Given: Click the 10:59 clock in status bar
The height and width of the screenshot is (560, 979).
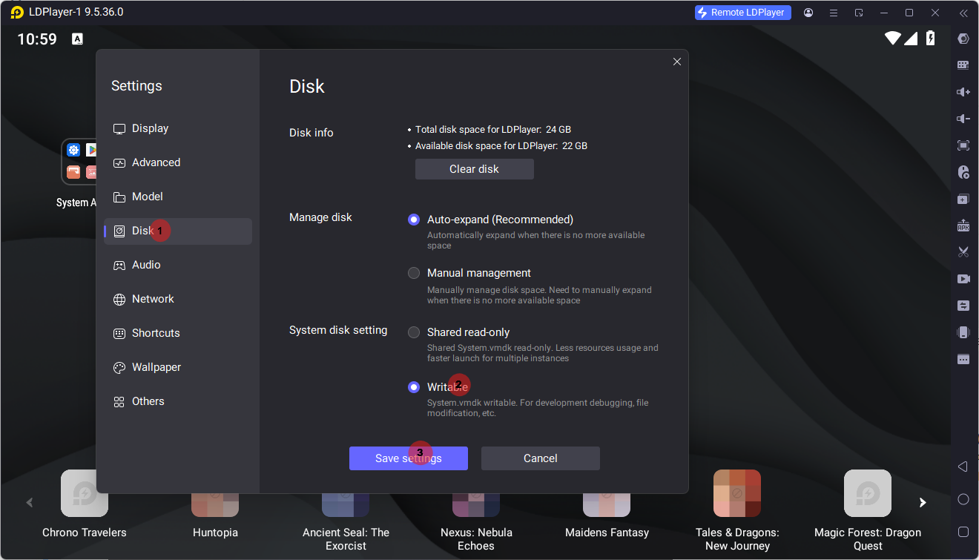Looking at the screenshot, I should (x=37, y=39).
